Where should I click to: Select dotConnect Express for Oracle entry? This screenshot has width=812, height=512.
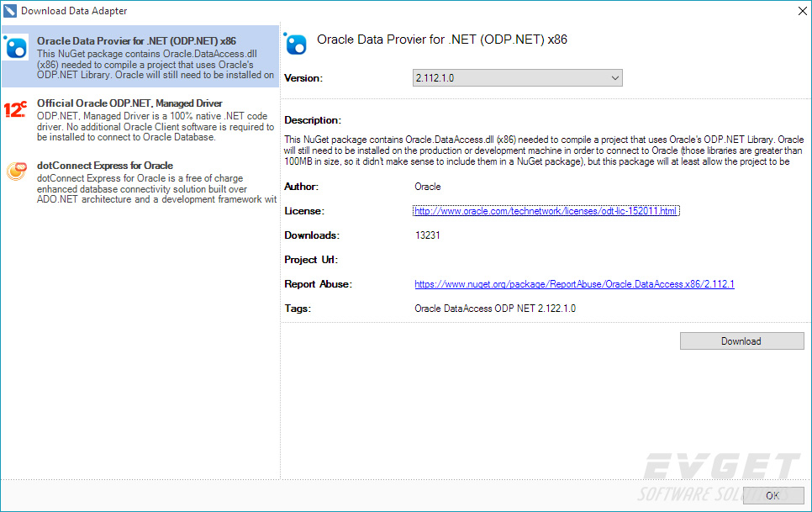[140, 182]
